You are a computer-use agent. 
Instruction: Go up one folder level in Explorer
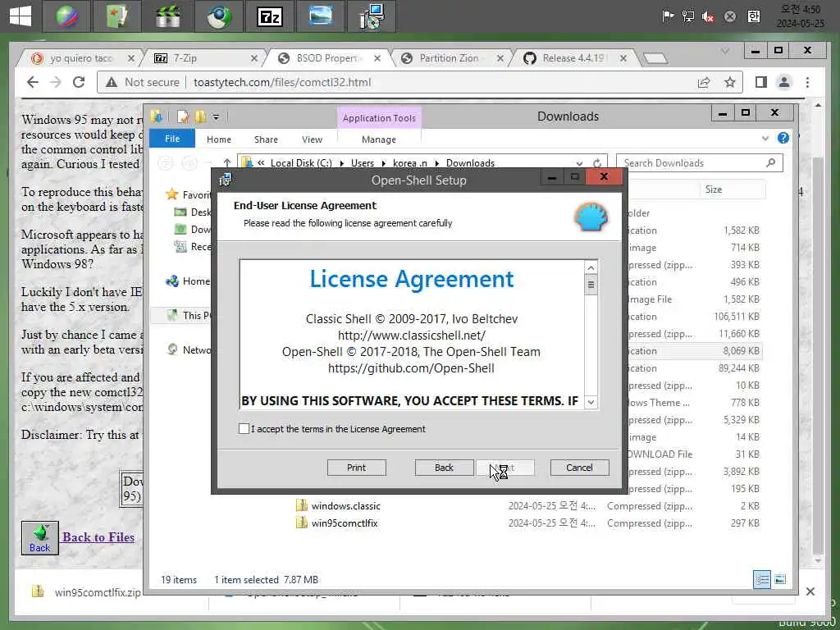click(x=227, y=163)
